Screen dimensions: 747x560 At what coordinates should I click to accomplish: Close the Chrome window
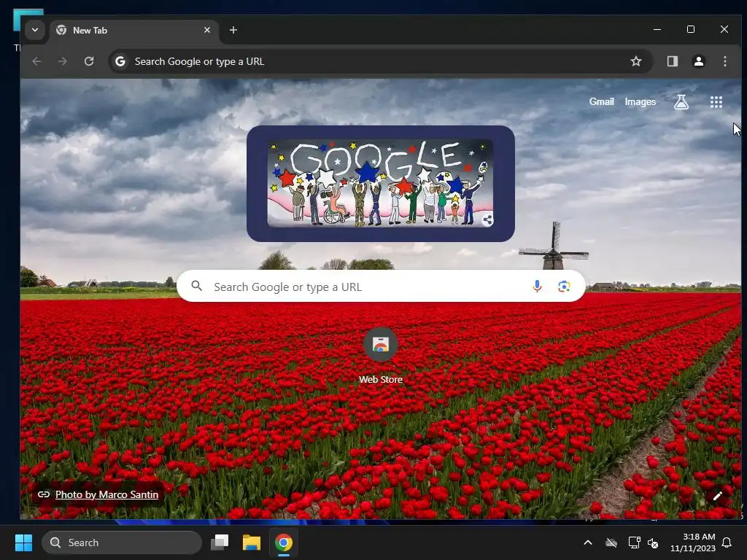click(724, 29)
